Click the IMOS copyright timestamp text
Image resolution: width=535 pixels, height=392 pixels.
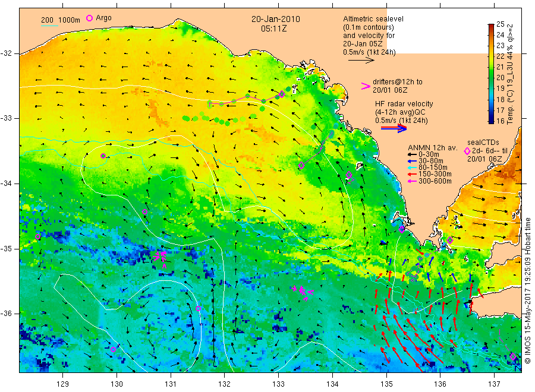[x=527, y=290]
